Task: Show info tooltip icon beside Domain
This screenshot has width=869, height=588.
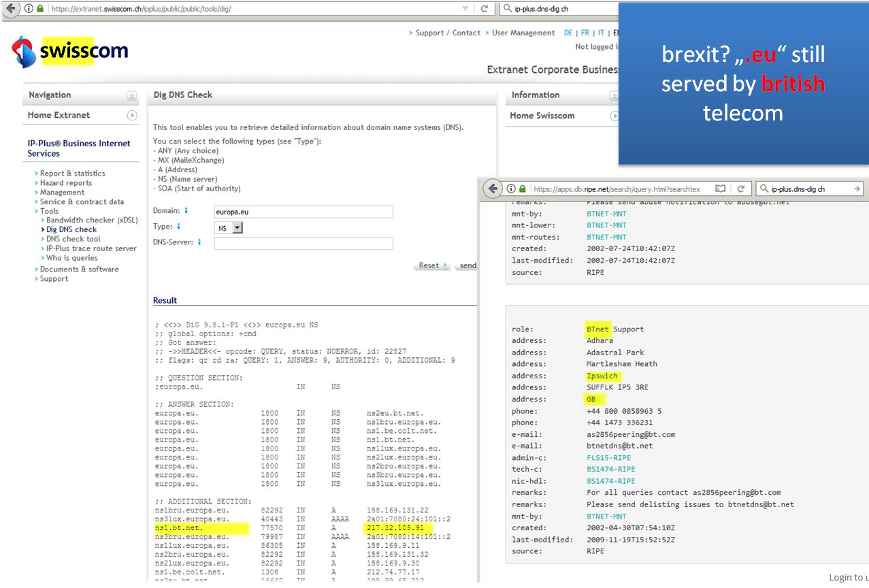Action: [186, 211]
